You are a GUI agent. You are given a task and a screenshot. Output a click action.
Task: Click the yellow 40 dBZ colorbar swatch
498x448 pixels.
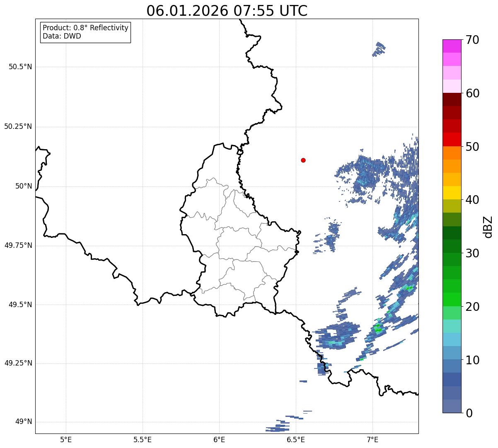[x=452, y=193]
